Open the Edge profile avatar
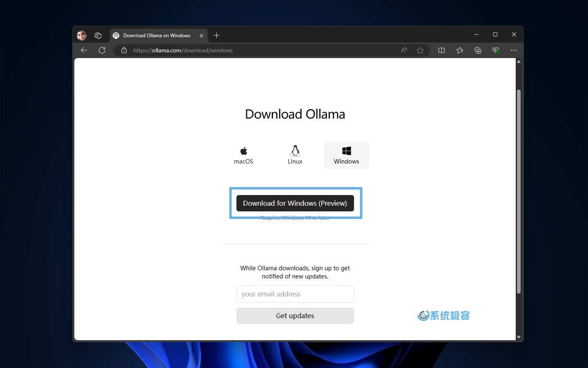The width and height of the screenshot is (588, 368). pos(82,36)
